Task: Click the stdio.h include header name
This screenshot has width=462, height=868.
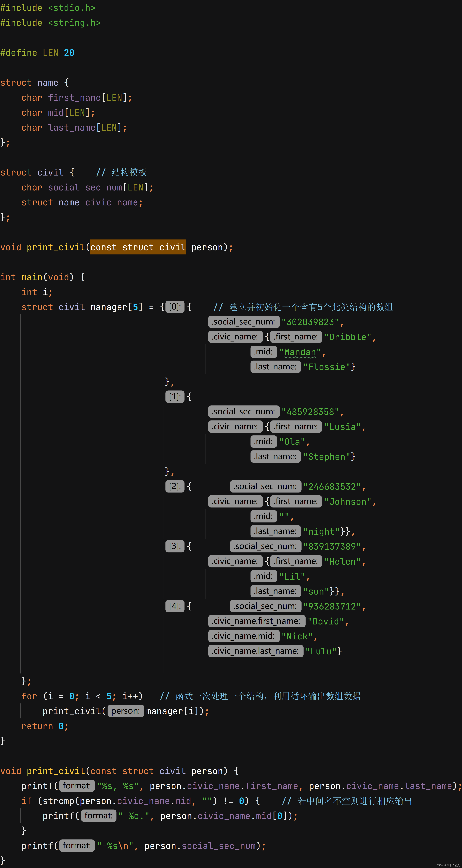Action: 71,8
